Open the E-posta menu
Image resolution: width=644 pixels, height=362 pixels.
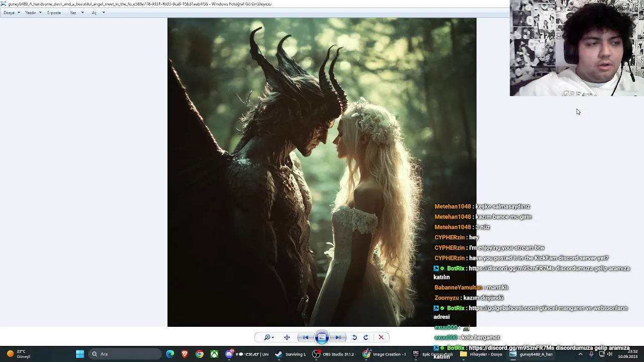[x=54, y=13]
